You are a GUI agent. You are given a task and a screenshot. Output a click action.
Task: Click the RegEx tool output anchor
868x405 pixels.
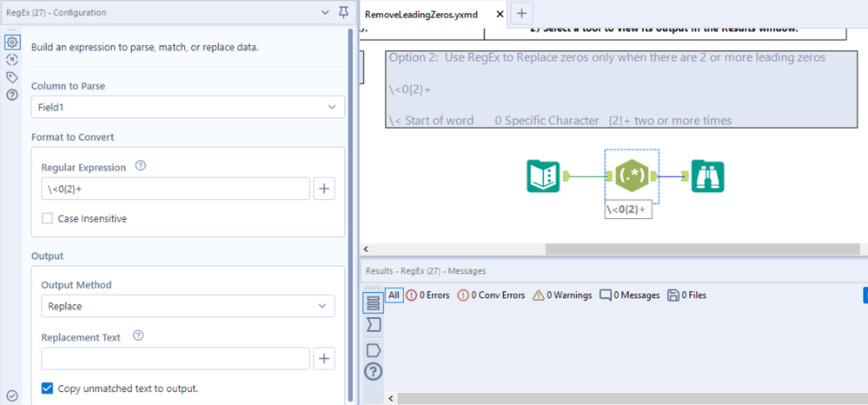tap(653, 176)
